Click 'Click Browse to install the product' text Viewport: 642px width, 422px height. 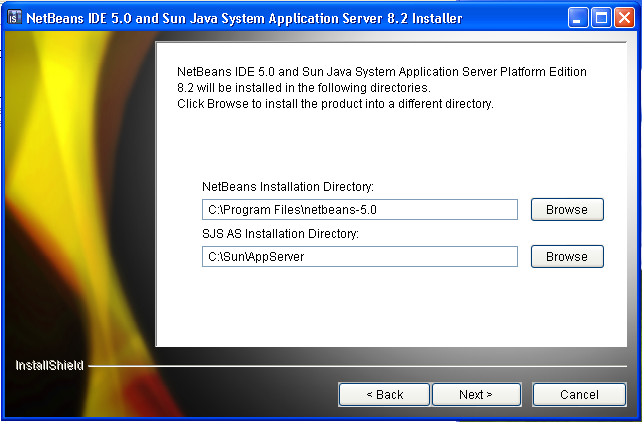tap(335, 104)
